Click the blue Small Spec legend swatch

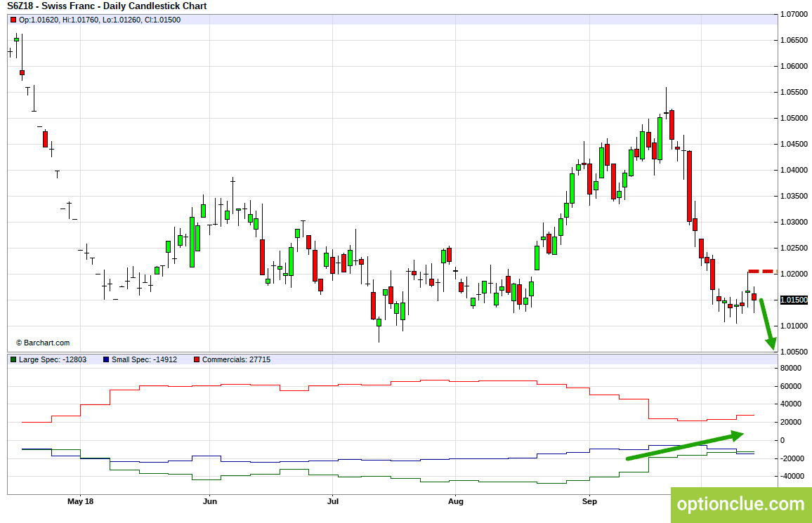[105, 359]
